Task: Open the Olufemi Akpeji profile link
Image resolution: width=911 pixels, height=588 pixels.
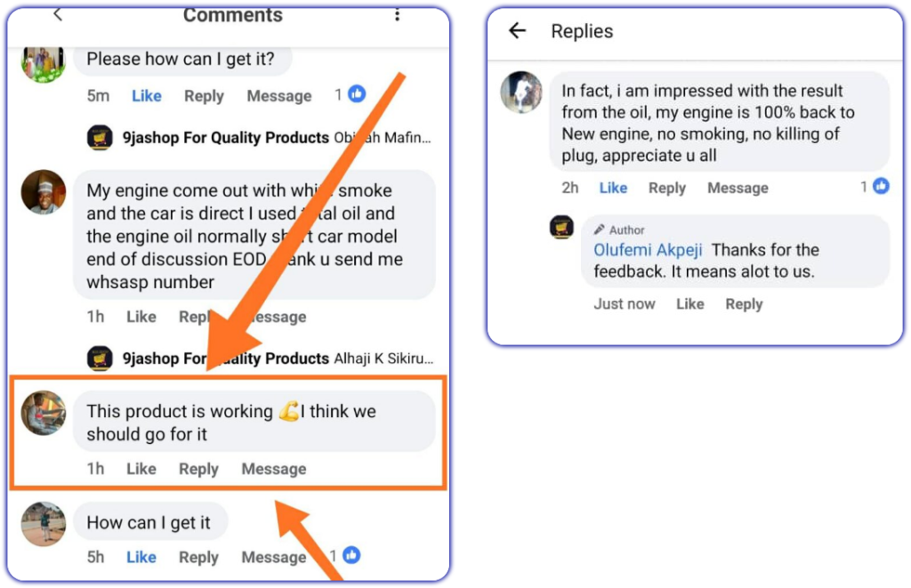Action: point(648,250)
